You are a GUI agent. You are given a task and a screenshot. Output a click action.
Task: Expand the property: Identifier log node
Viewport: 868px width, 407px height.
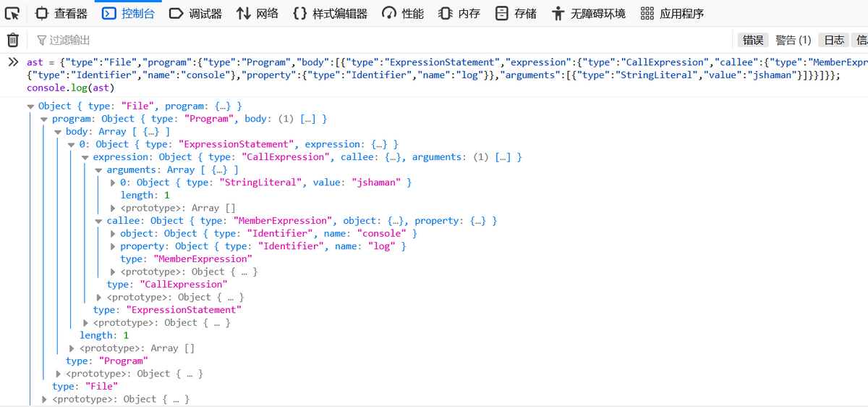[113, 246]
